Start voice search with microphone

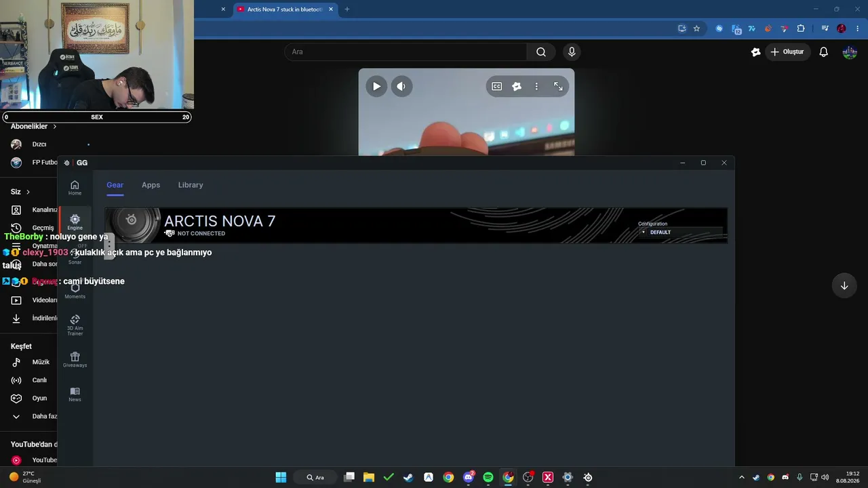[x=572, y=52]
